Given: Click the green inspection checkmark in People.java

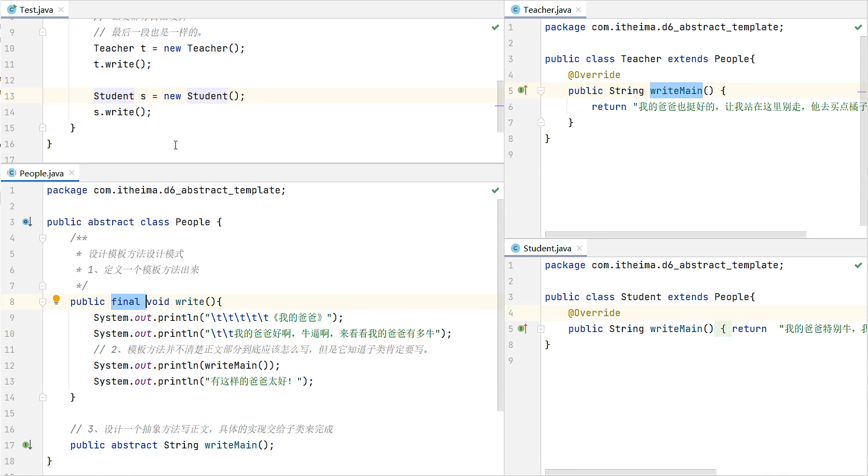Looking at the screenshot, I should point(495,190).
